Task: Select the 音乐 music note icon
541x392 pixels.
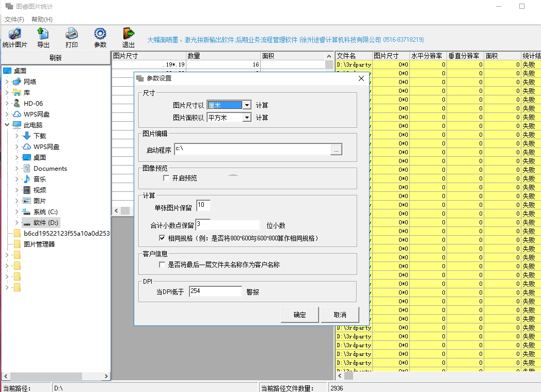Action: click(27, 179)
